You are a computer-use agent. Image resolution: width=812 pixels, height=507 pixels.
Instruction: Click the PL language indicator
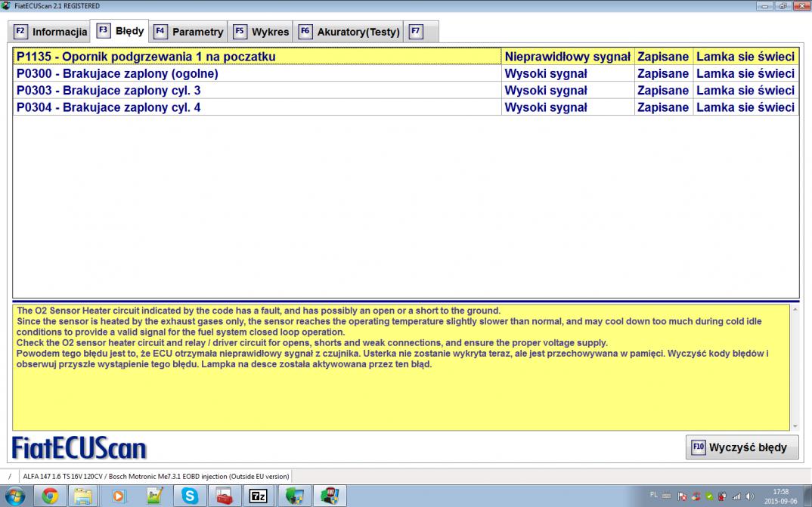(653, 495)
